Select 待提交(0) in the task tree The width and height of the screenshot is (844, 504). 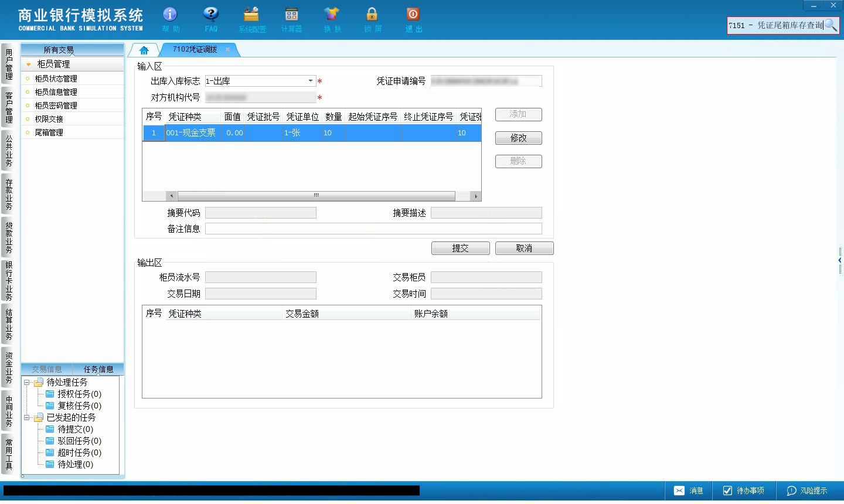point(75,429)
